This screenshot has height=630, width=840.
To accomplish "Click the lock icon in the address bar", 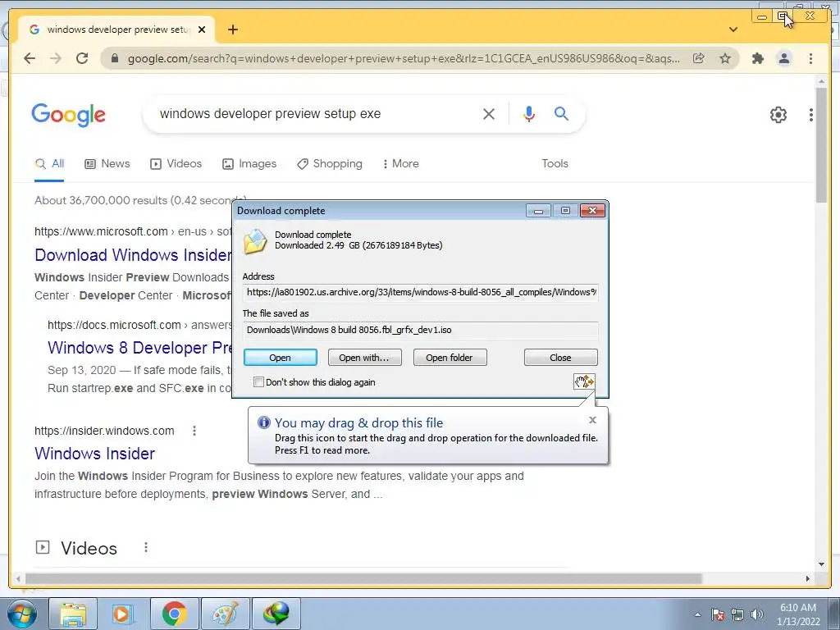I will [114, 58].
